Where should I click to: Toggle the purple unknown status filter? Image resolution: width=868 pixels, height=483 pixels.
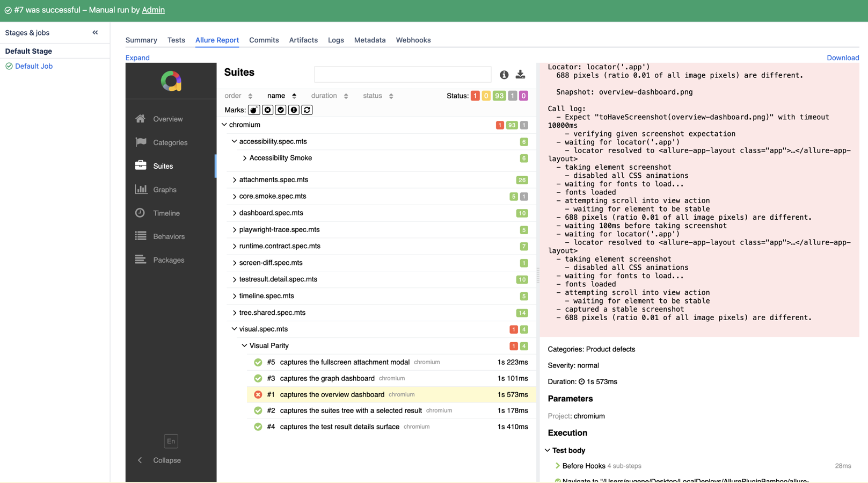click(523, 96)
